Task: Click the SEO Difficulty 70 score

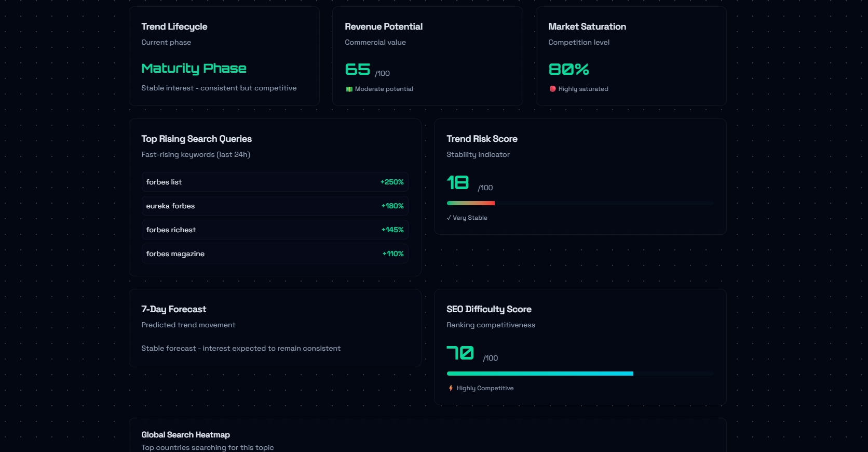Action: tap(460, 353)
